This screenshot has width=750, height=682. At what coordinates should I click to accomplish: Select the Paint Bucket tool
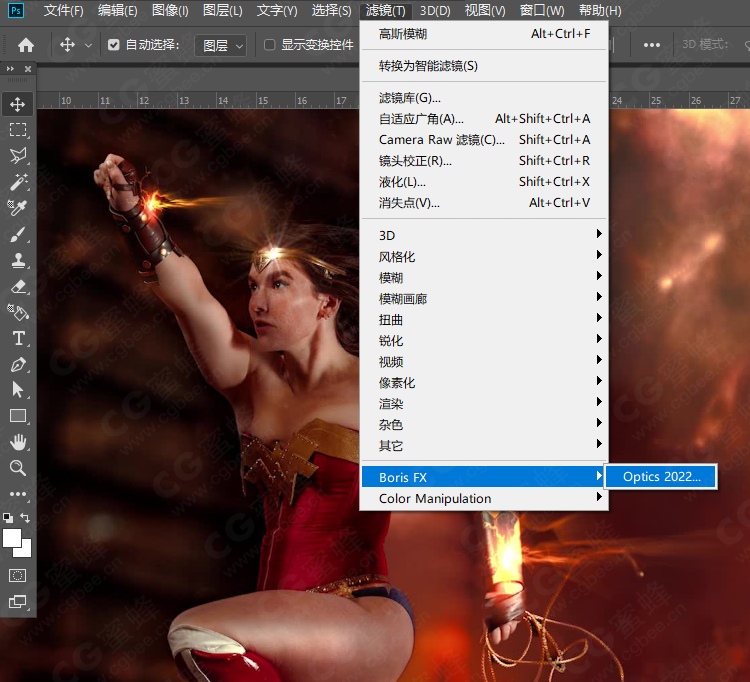click(18, 312)
